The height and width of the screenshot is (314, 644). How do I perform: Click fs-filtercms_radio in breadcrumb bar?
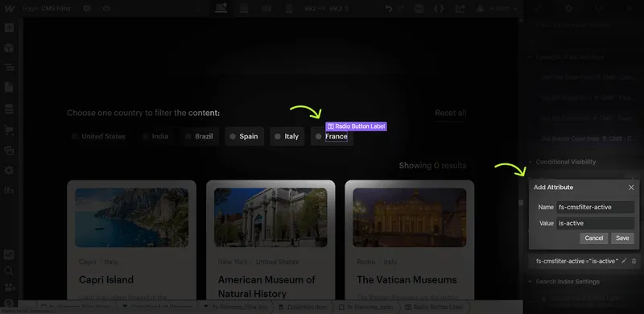coord(366,307)
